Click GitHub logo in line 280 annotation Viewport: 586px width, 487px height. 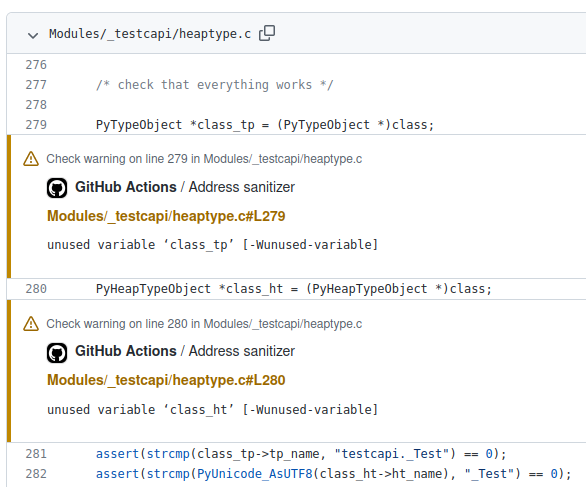pos(57,352)
